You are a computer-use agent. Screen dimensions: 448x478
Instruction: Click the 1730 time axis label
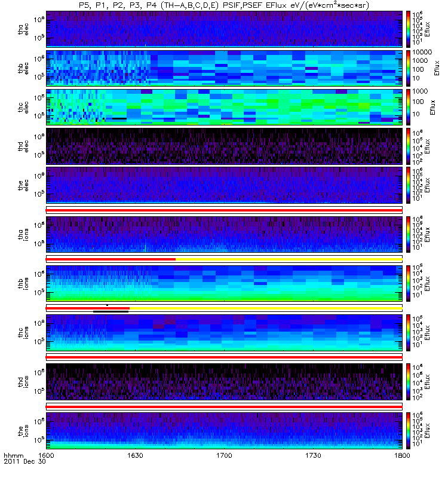[x=313, y=455]
